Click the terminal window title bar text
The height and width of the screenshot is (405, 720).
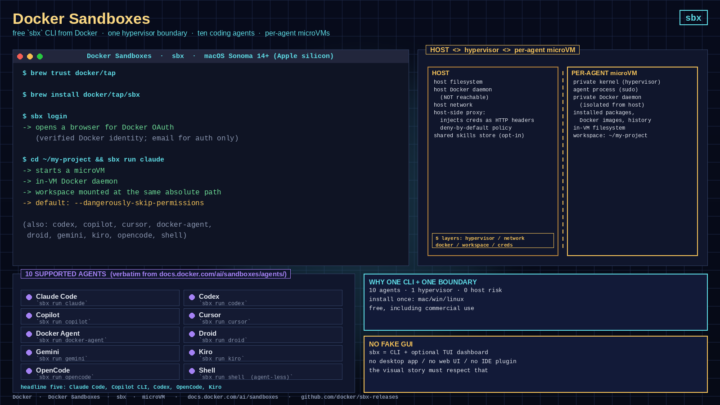click(210, 56)
